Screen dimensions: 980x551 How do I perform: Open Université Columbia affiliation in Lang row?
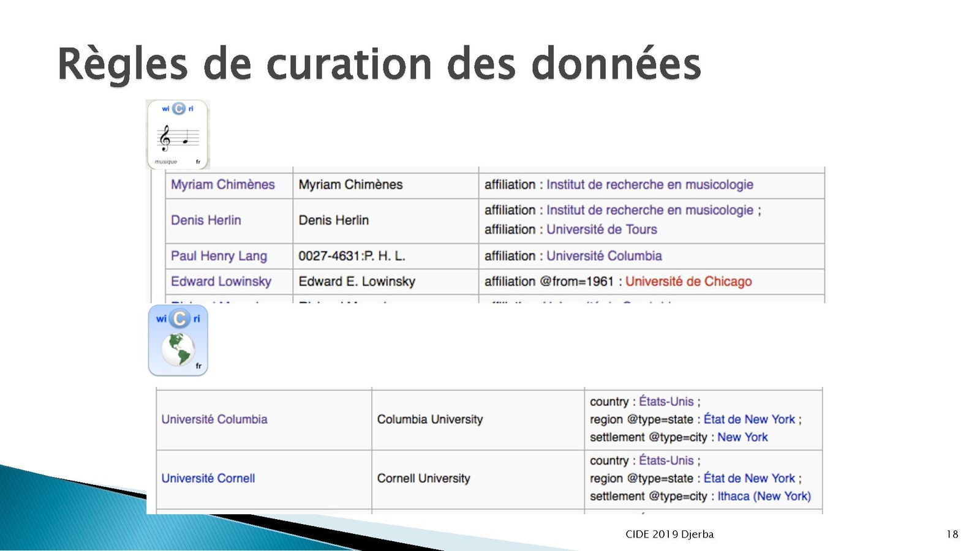click(604, 256)
